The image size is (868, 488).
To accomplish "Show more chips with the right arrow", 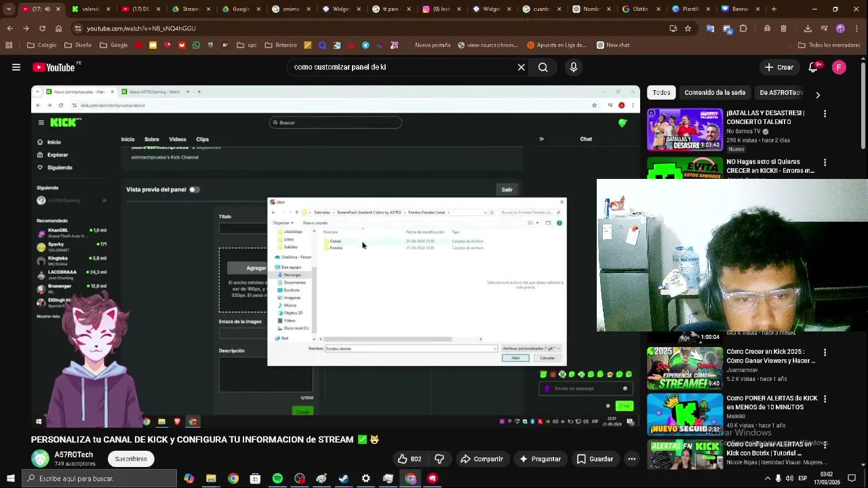I will [x=818, y=95].
